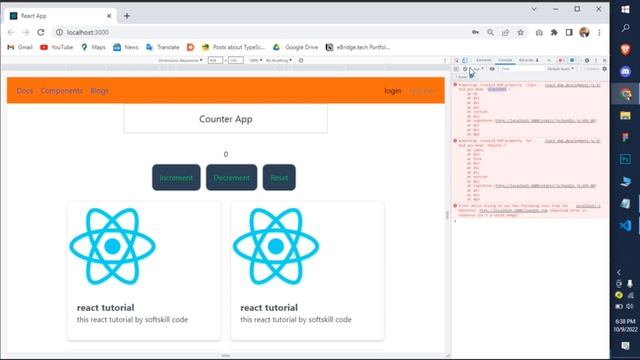Open the console top context dropdown
This screenshot has height=360, width=640.
(x=477, y=69)
